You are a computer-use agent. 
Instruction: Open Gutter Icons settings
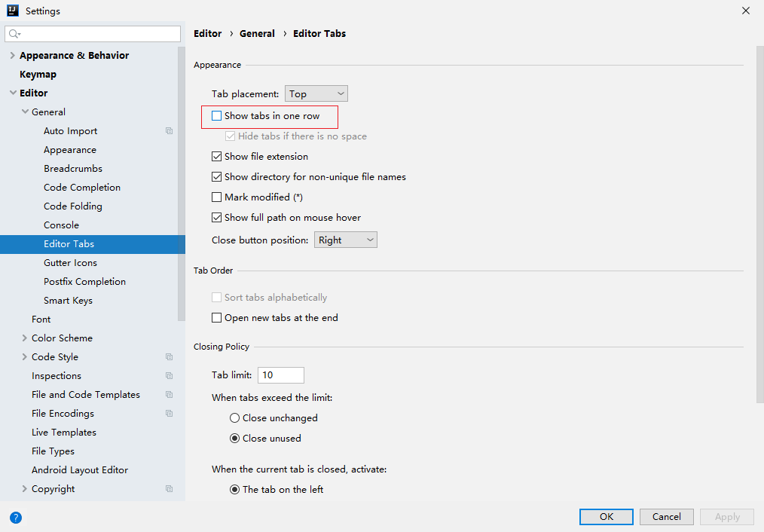(70, 262)
